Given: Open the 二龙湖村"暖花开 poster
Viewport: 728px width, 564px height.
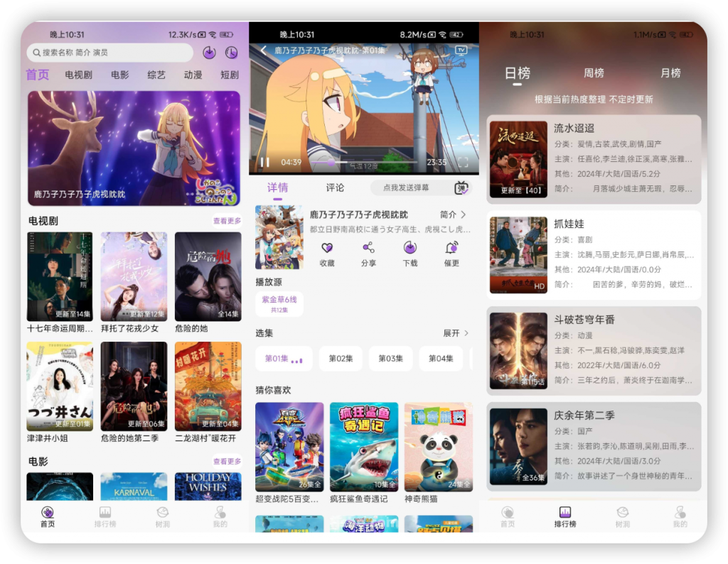Looking at the screenshot, I should point(208,386).
